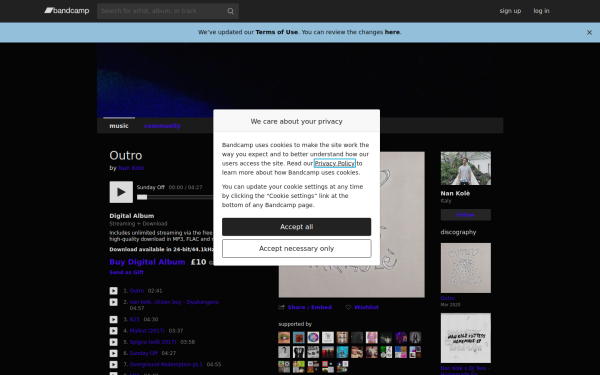Open the third supporter avatar in first row
This screenshot has width=600, height=375.
[313, 338]
